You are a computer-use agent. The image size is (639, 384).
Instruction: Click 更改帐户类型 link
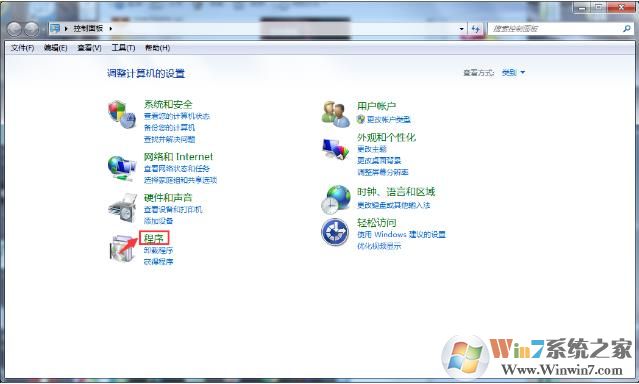(389, 119)
